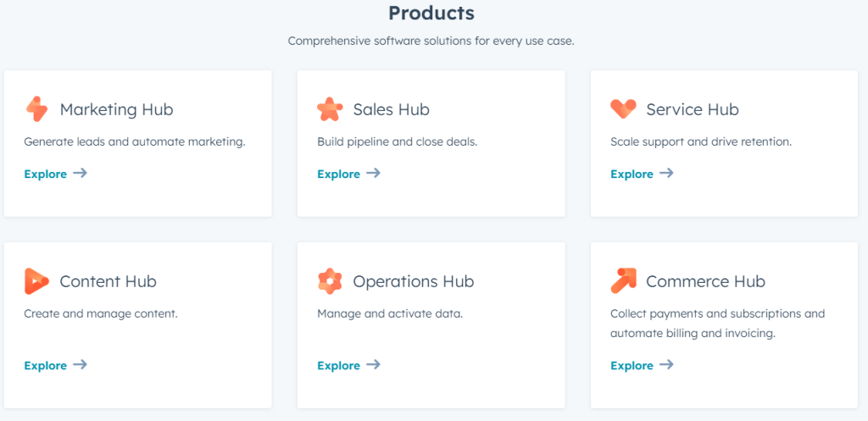Screen dimensions: 868x421
Task: Click 'Manage and activate data.' text
Action: (x=390, y=313)
